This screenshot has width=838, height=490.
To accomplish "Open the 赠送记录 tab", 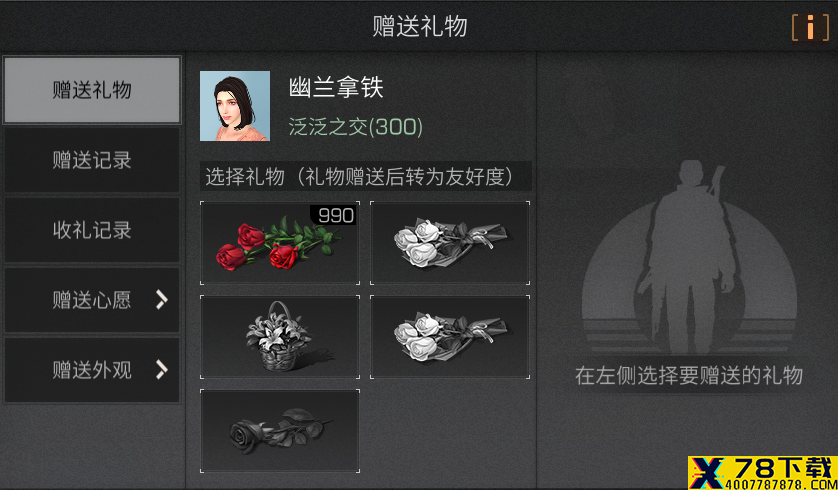I will click(x=92, y=160).
